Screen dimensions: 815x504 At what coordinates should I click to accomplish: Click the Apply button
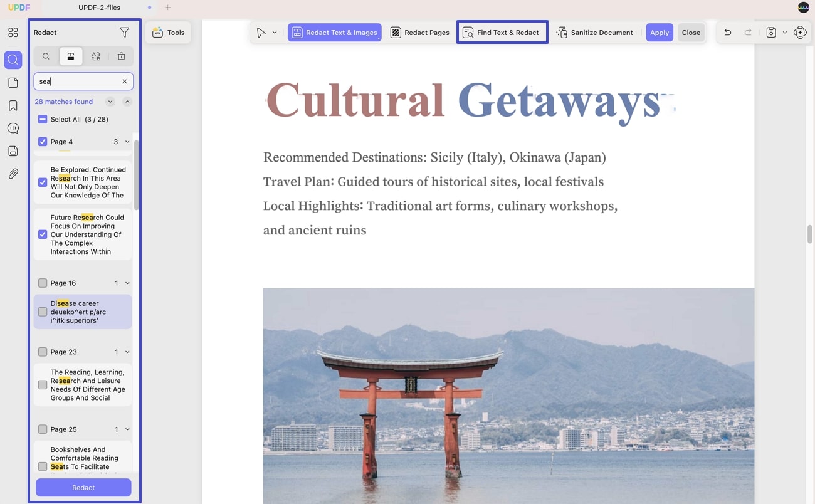tap(659, 33)
